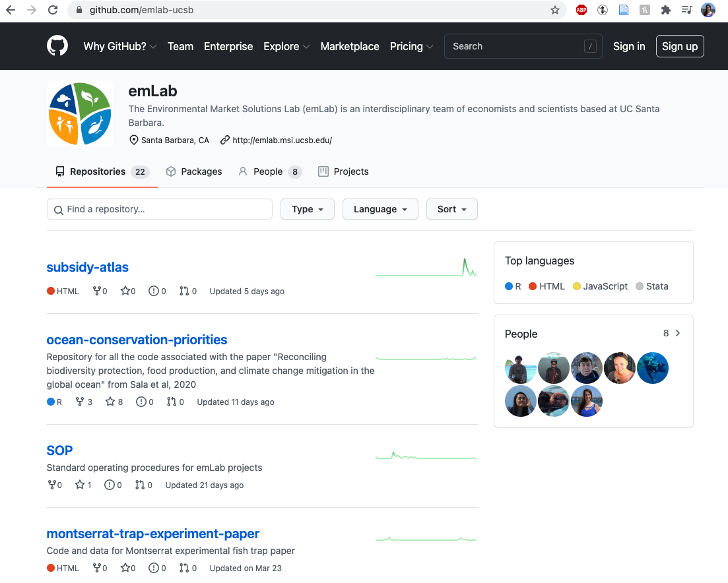Click the Sign up button
Viewport: 728px width, 583px height.
coord(680,46)
